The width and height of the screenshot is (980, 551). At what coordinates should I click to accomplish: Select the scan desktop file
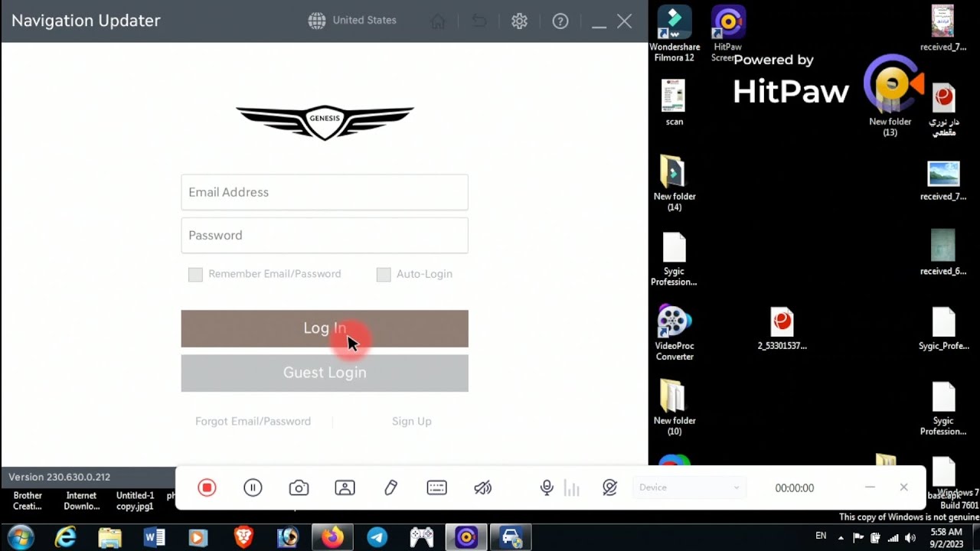coord(674,103)
